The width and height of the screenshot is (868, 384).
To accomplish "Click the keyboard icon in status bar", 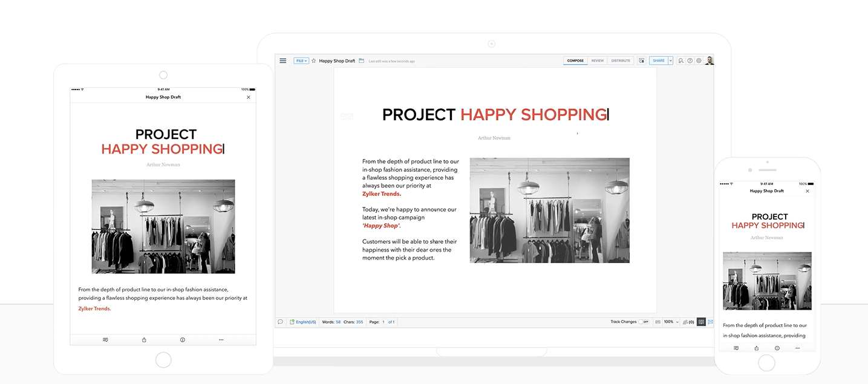I will tap(658, 322).
